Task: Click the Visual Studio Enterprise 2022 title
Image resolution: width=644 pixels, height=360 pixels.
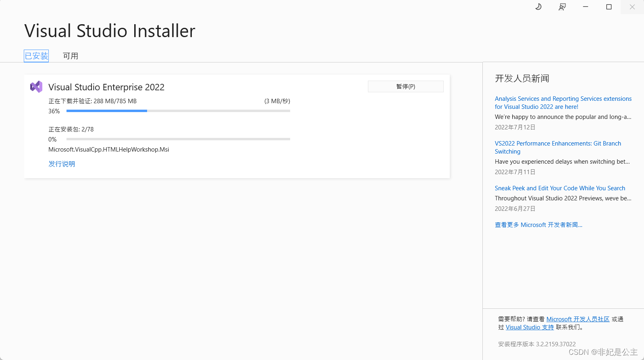Action: click(x=106, y=87)
